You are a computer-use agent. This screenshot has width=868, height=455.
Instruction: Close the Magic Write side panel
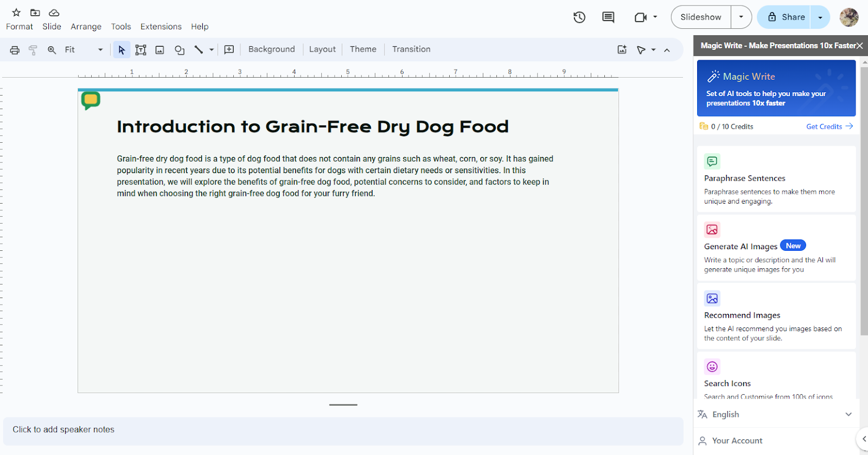coord(859,46)
